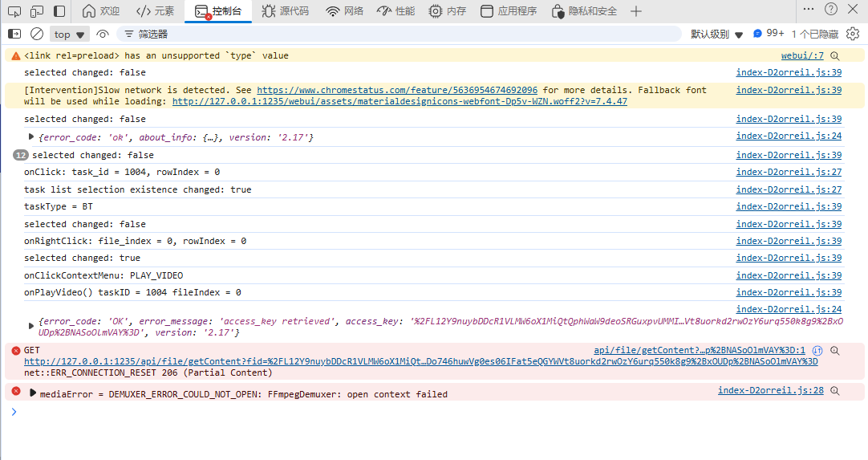Viewport: 868px width, 460px height.
Task: Expand the about_info response object
Action: (31, 136)
